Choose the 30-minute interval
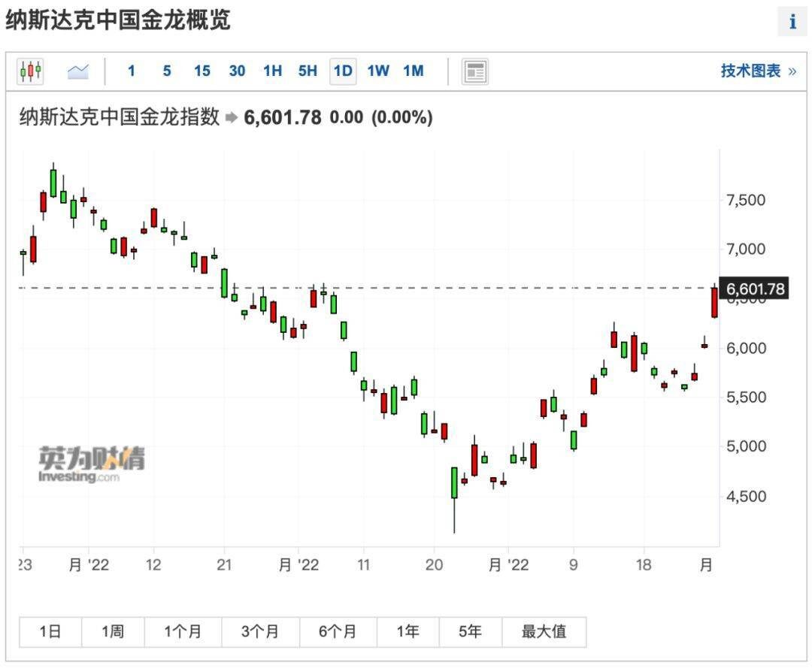 tap(237, 71)
